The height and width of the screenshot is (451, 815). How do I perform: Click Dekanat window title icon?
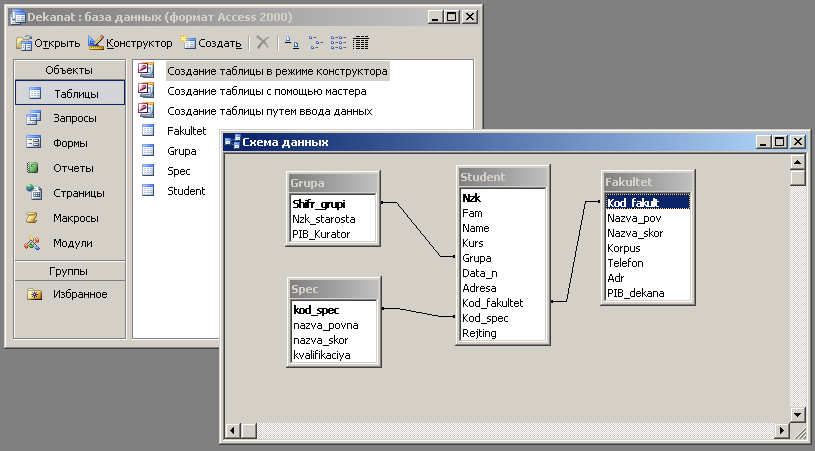pos(18,17)
